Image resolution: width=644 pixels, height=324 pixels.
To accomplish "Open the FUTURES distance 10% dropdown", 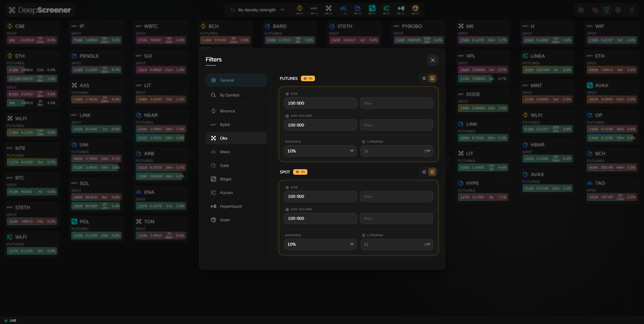I will [320, 151].
